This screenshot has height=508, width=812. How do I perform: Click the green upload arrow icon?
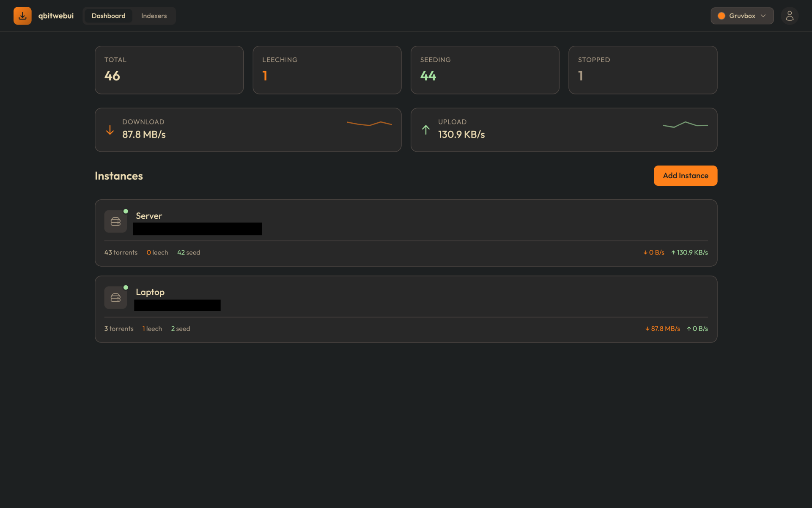pos(425,130)
